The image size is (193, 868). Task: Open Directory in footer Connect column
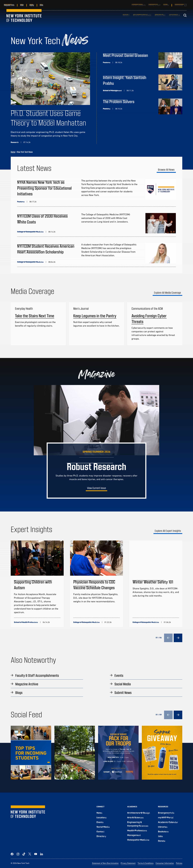pyautogui.click(x=101, y=836)
